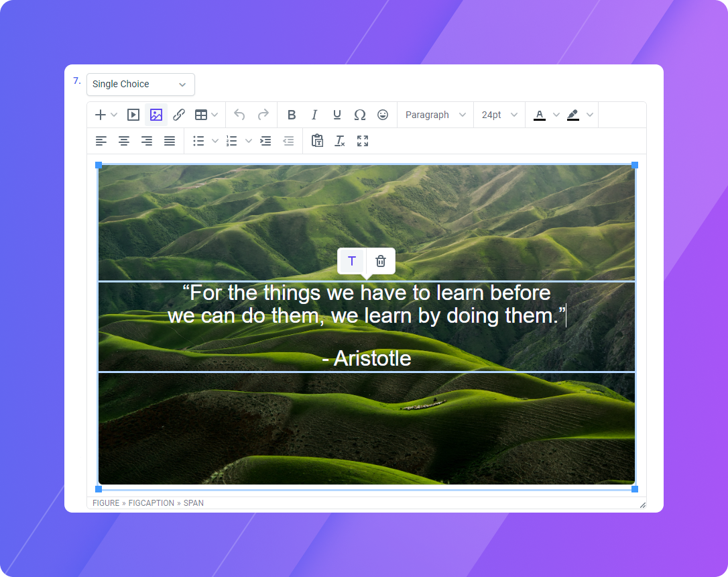Click the Redo icon
Image resolution: width=728 pixels, height=577 pixels.
click(x=263, y=115)
